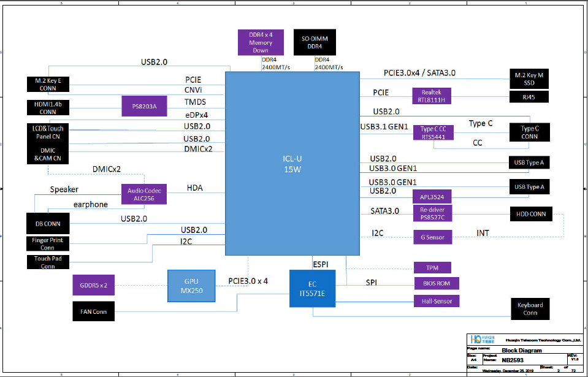
Task: Select the Speaker label
Action: (x=64, y=189)
